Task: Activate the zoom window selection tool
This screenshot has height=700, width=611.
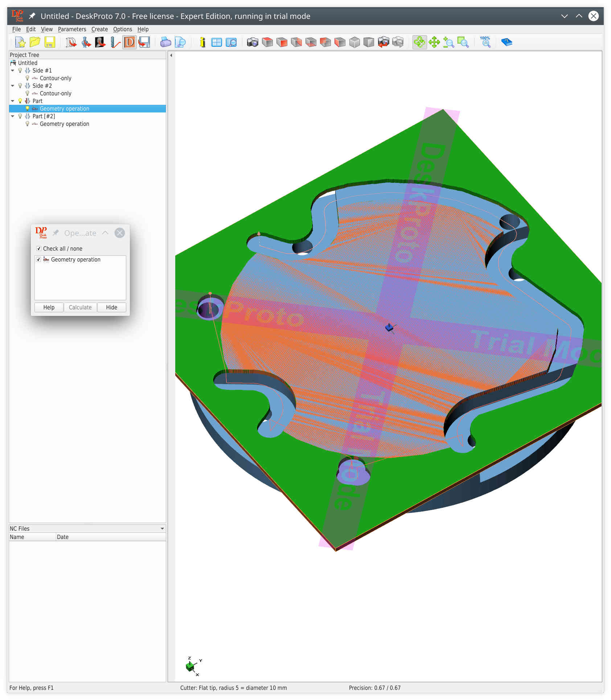Action: [463, 42]
